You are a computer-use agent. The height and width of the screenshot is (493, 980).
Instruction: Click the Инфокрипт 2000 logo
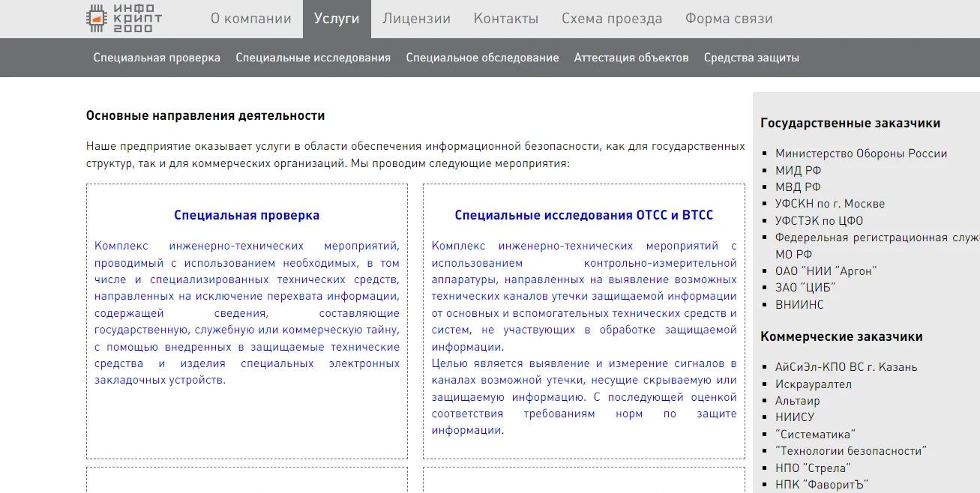124,18
